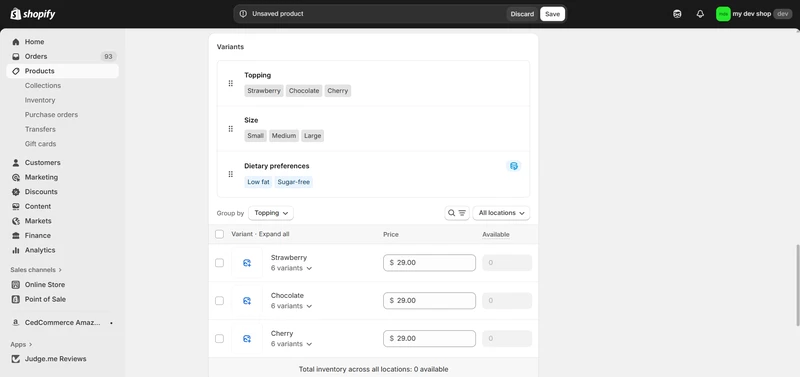Open the variant search and filter button
The height and width of the screenshot is (377, 800).
point(457,213)
